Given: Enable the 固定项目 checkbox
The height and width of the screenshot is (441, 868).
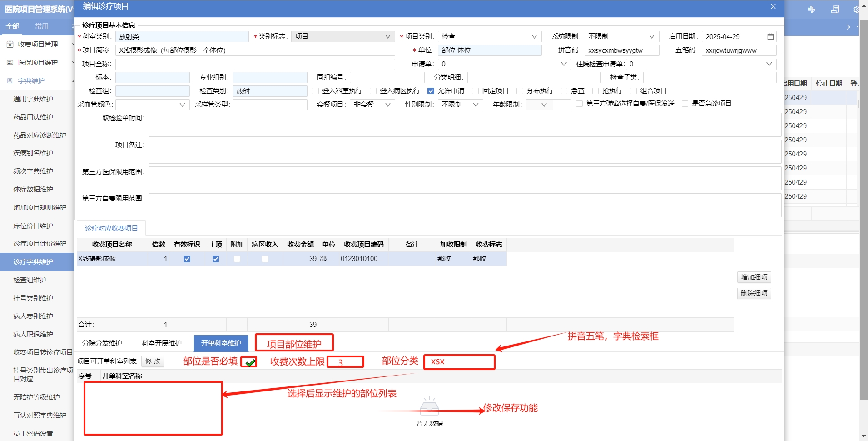Looking at the screenshot, I should (475, 91).
